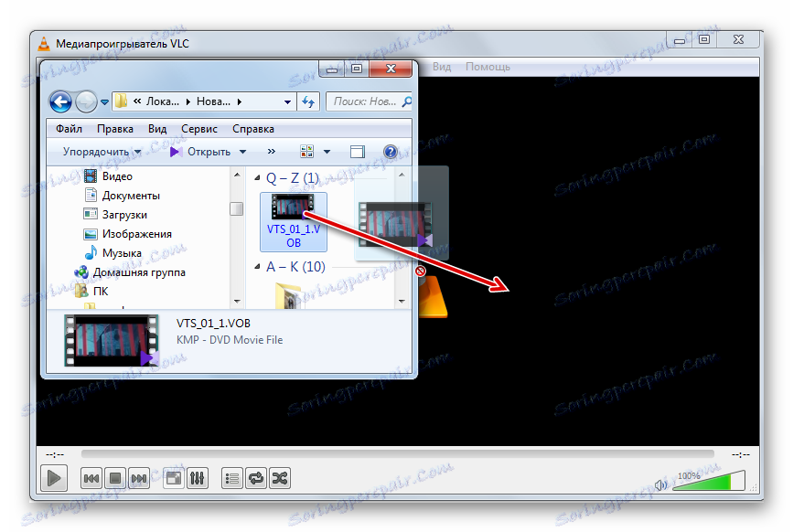Open Explorer help button
The height and width of the screenshot is (532, 793).
391,152
